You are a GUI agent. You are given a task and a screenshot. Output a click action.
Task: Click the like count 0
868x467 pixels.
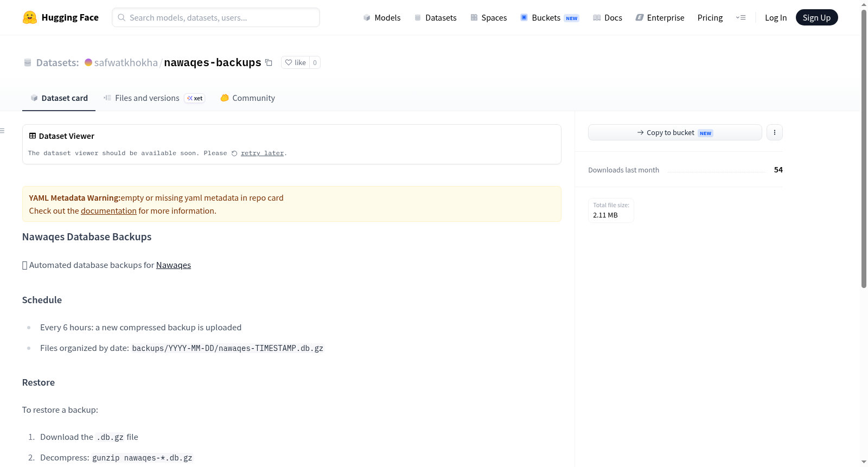pos(315,62)
